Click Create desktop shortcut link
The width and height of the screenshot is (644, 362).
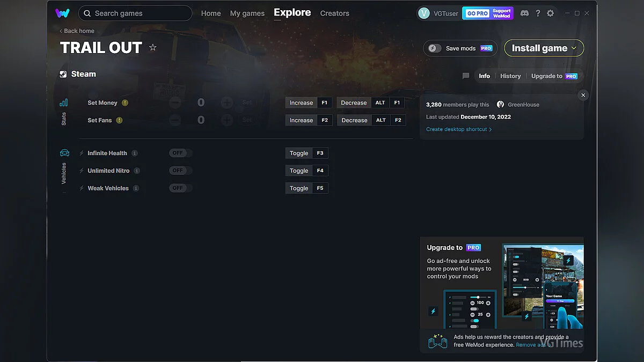click(x=458, y=129)
